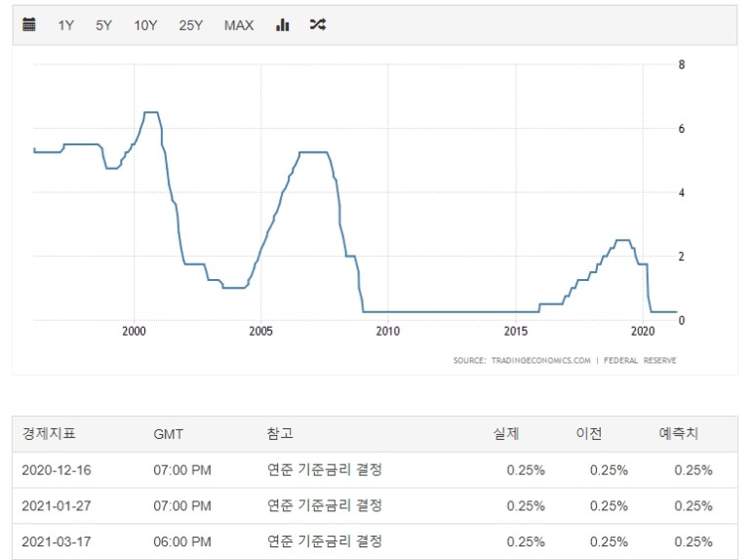754x560 pixels.
Task: Open 연준 기준금리 결정 in 2021-01-27 row
Action: [x=325, y=505]
